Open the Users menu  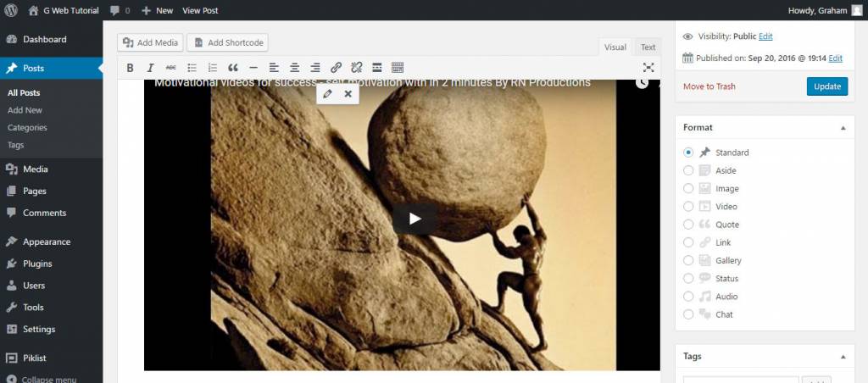pos(51,285)
